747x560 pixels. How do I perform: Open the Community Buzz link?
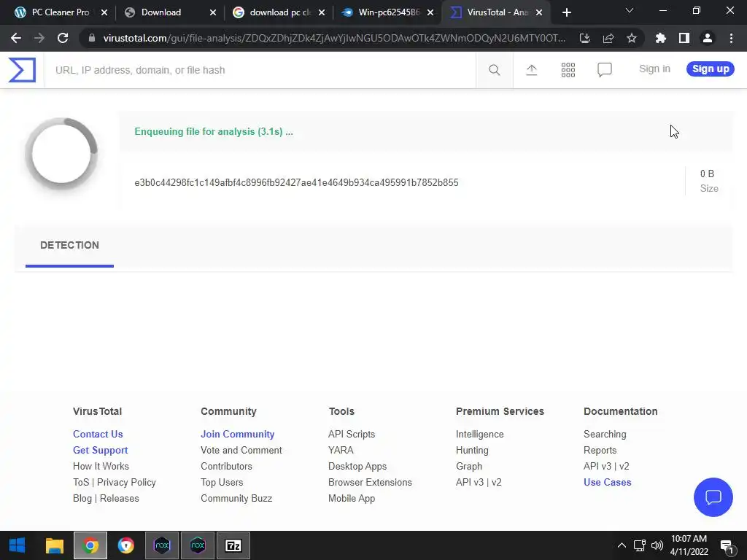pyautogui.click(x=236, y=498)
